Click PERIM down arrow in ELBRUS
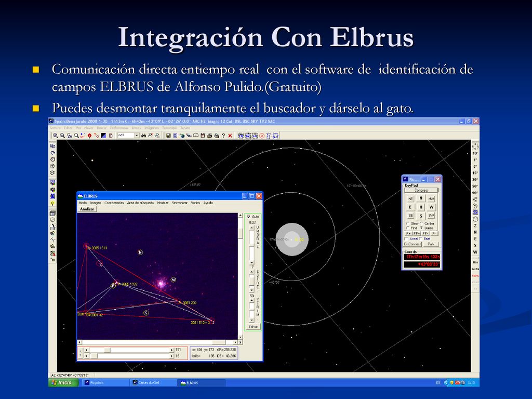Image resolution: width=532 pixels, height=399 pixels. (x=251, y=320)
